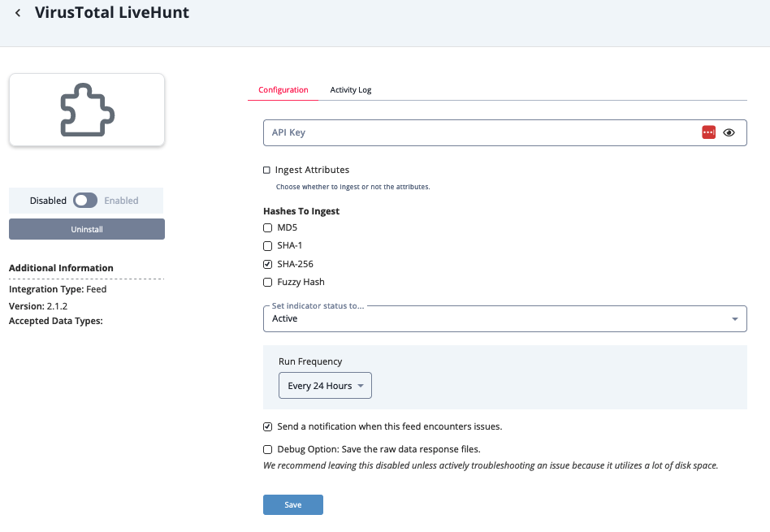
Task: Check the MD5 hash option
Action: tap(268, 228)
